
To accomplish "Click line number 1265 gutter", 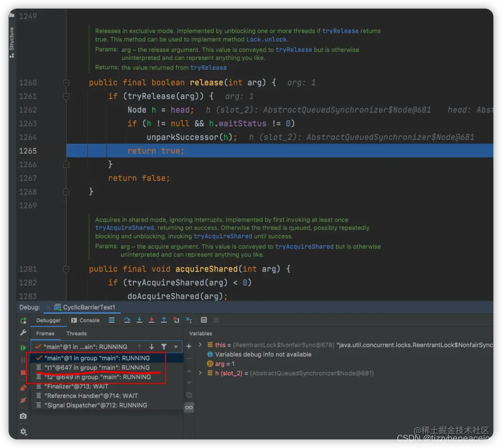I will pyautogui.click(x=28, y=151).
